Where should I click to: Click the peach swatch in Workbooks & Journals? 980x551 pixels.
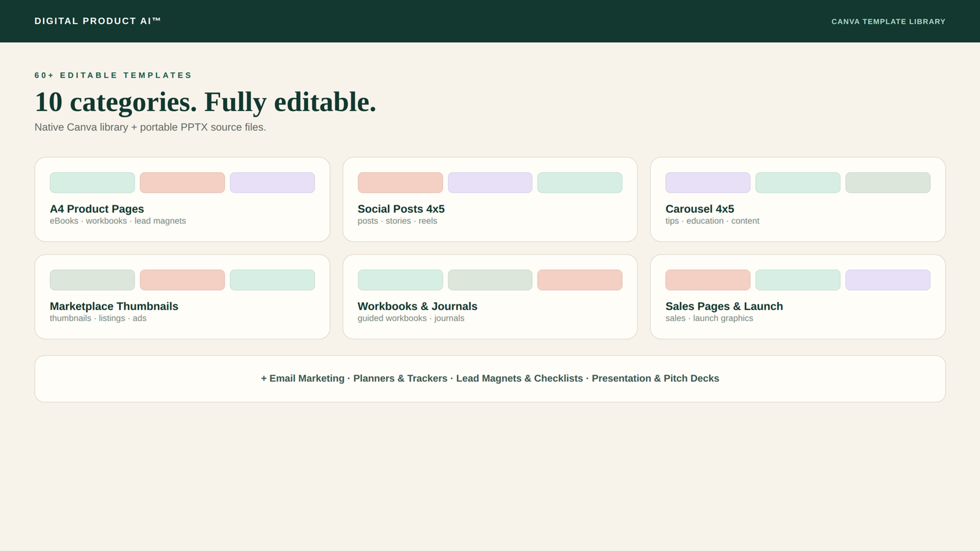pyautogui.click(x=580, y=280)
